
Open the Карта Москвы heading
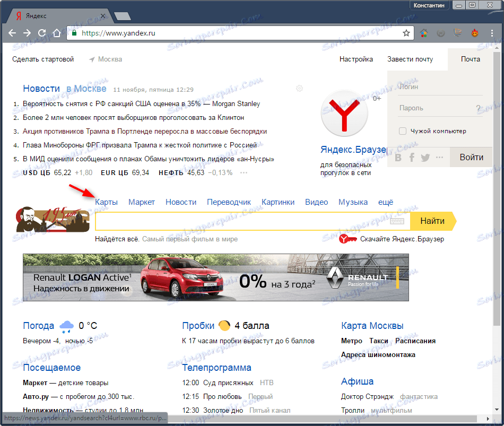372,326
